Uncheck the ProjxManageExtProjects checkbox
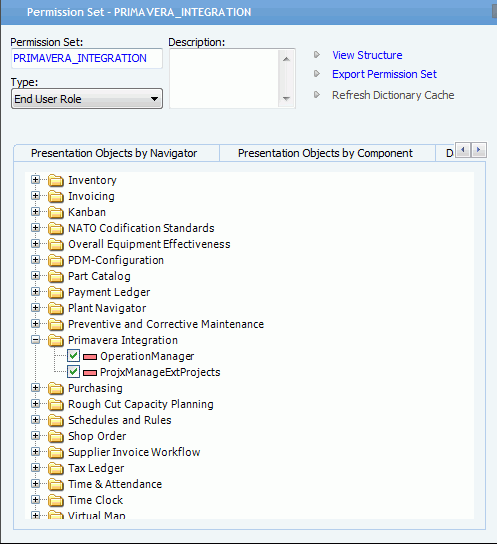The height and width of the screenshot is (544, 497). [73, 372]
